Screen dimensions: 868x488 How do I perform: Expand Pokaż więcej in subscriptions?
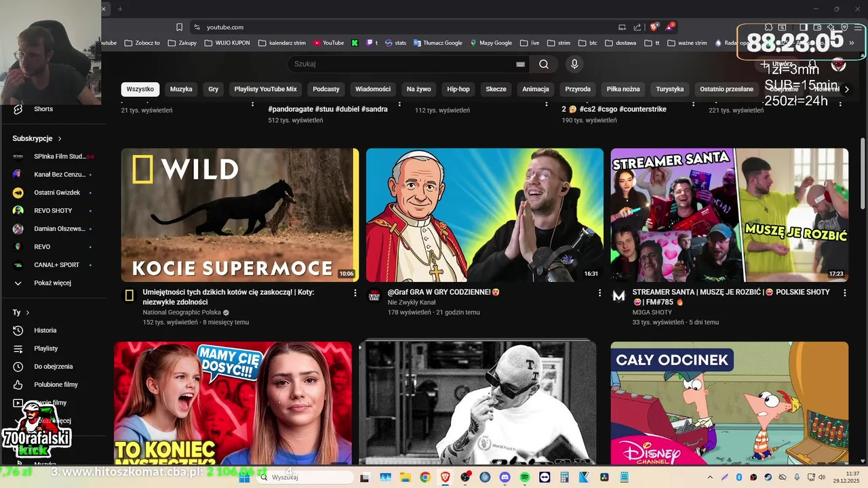(53, 283)
